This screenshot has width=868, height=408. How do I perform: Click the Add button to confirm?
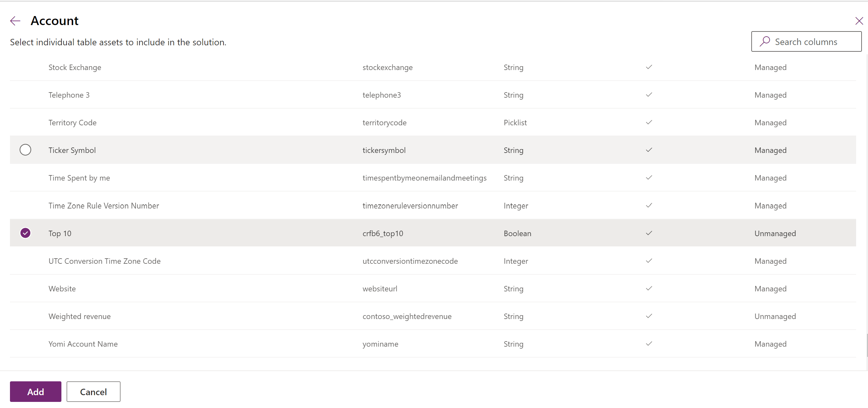pos(35,391)
